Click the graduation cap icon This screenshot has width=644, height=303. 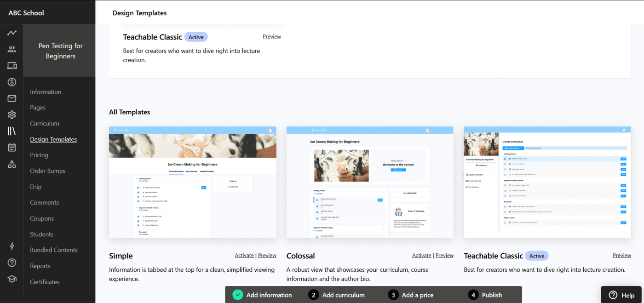pos(12,279)
